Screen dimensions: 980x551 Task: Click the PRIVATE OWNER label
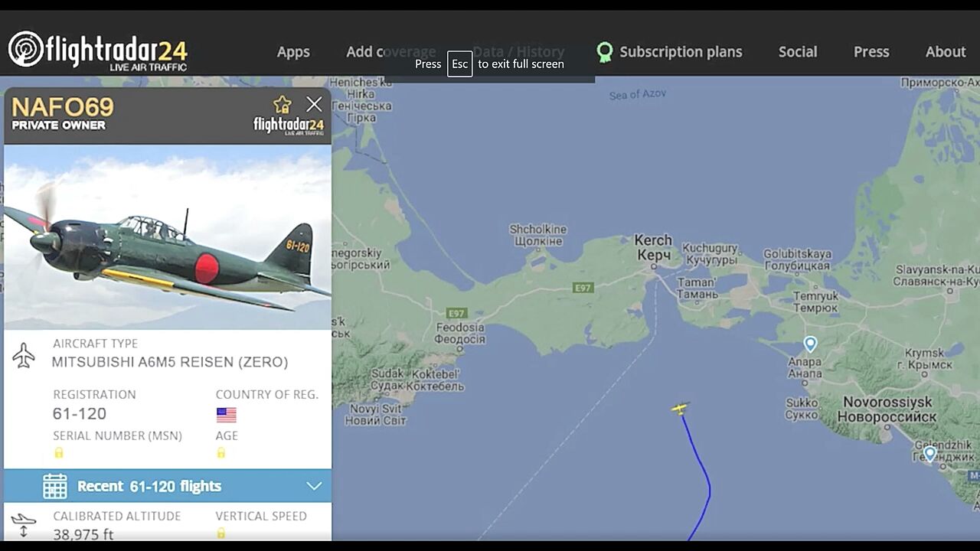click(x=58, y=126)
